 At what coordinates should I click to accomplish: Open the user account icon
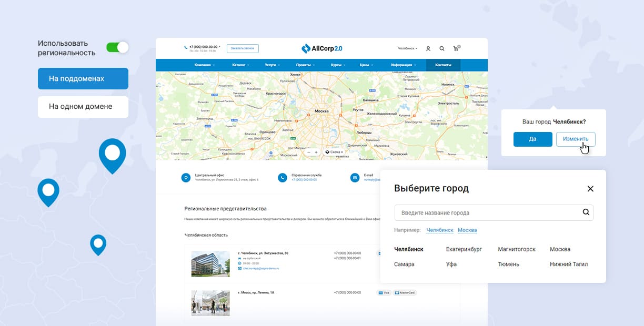click(x=428, y=48)
